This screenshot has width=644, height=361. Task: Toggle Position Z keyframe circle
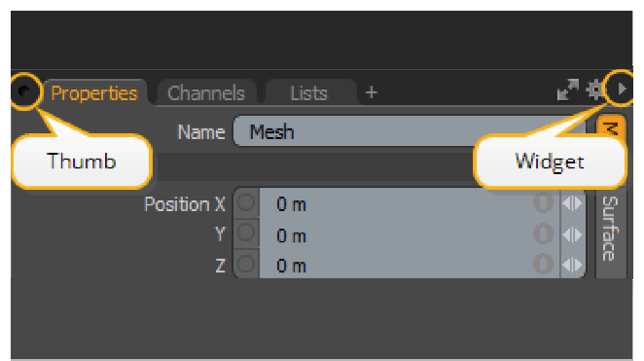click(246, 264)
